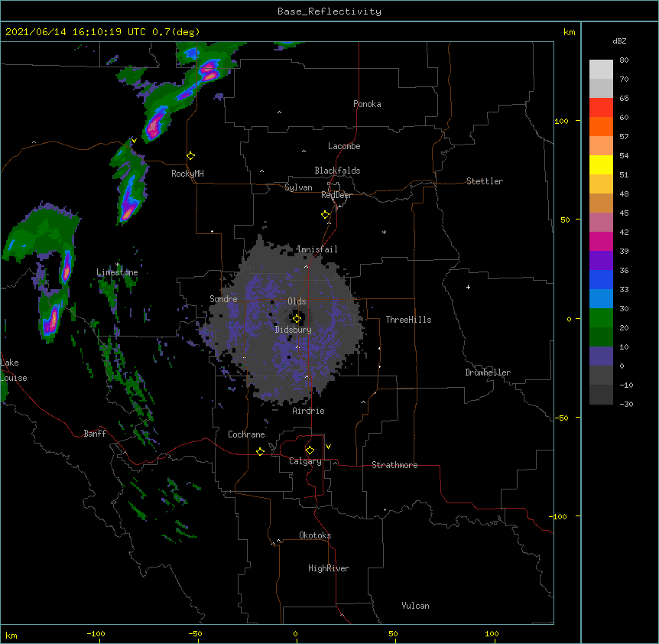Select the Lacombe city label
Screen dimensions: 659x644
344,146
